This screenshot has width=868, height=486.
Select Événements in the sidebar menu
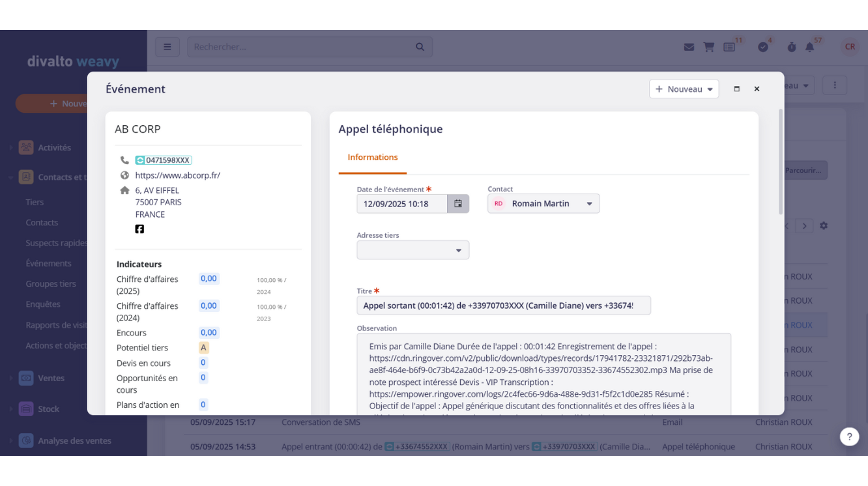48,263
